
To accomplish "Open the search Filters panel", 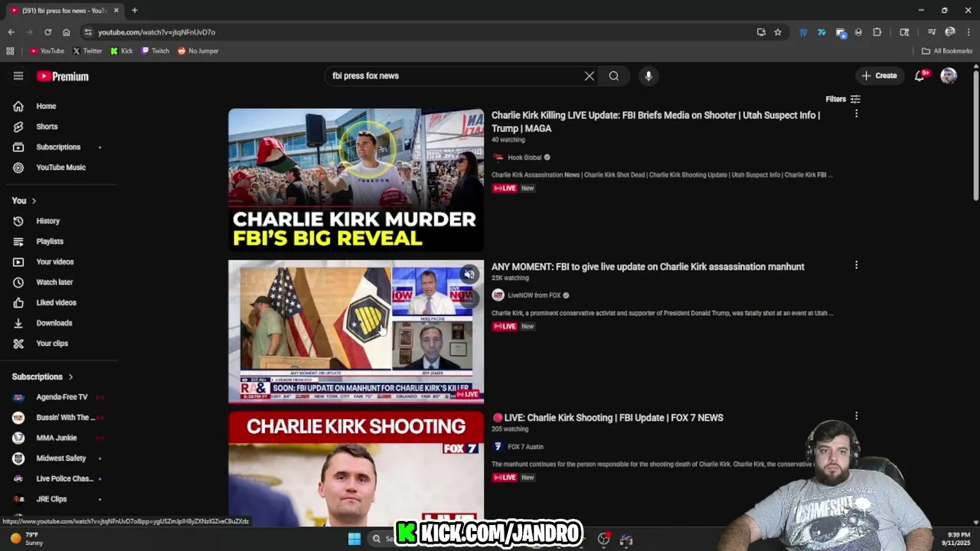I will (843, 99).
